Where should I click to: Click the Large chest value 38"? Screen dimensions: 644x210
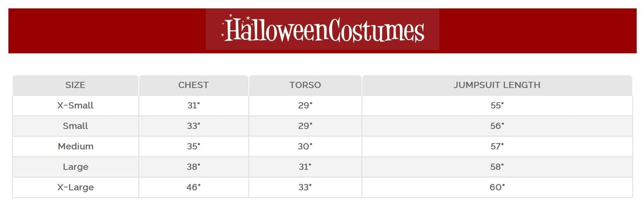(193, 167)
